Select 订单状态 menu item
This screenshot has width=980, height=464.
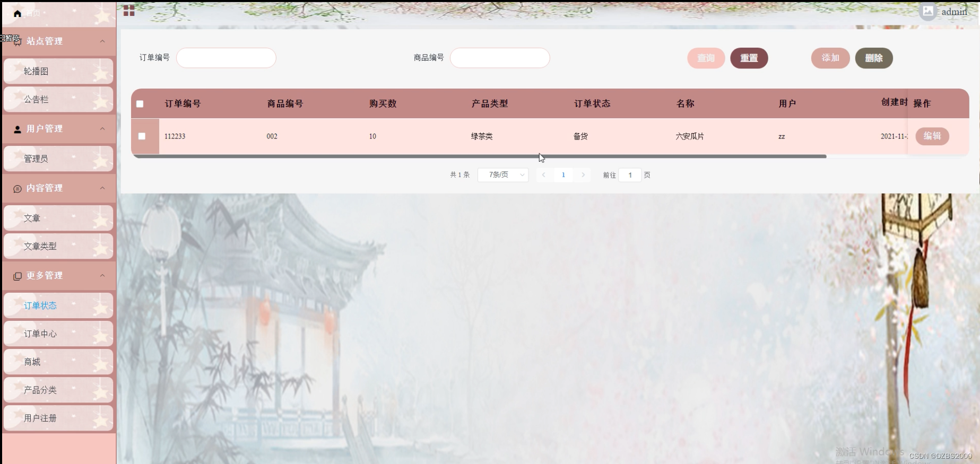point(58,305)
